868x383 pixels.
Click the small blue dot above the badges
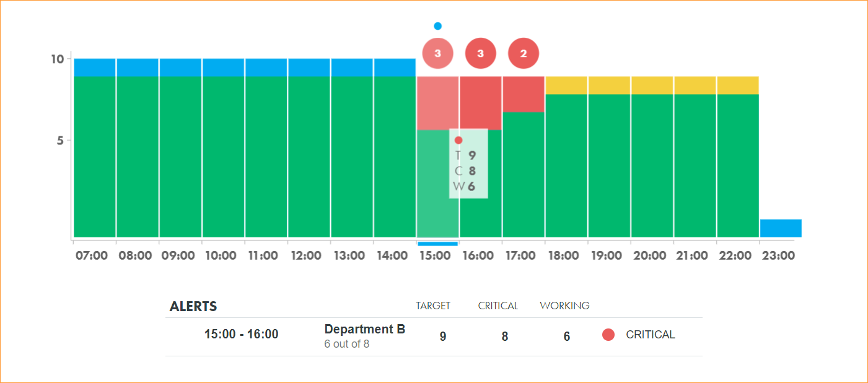point(437,26)
